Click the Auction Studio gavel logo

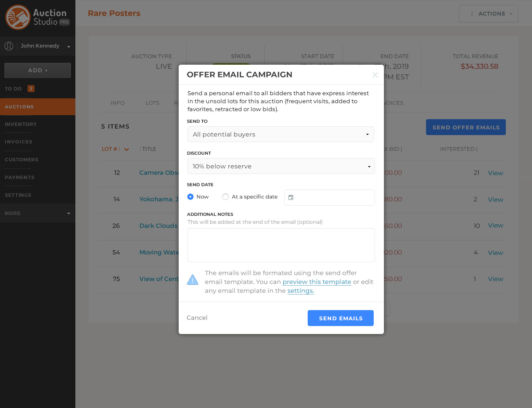point(18,17)
